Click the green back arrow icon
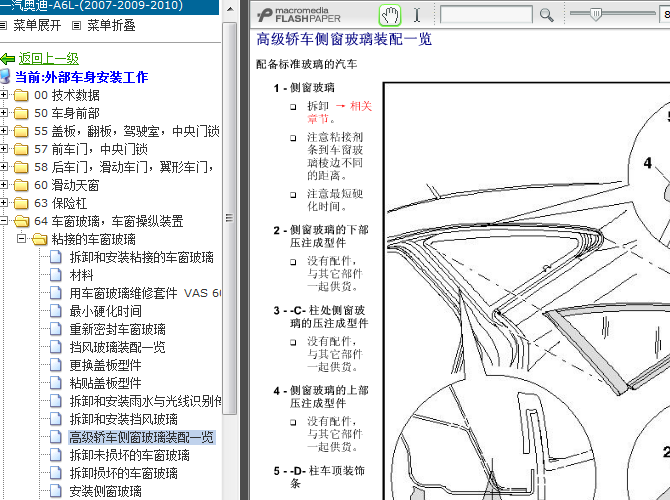 8,59
